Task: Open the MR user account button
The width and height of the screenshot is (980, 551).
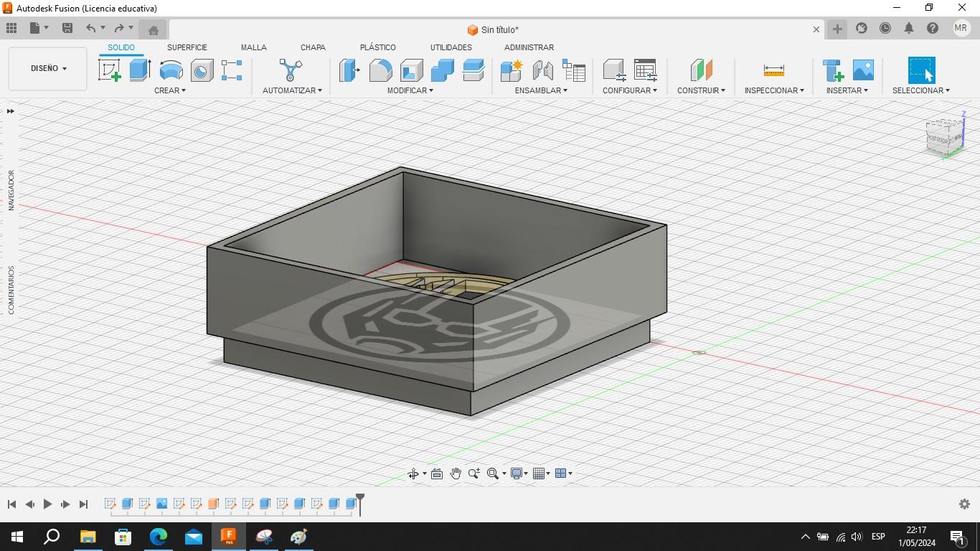Action: pyautogui.click(x=961, y=28)
